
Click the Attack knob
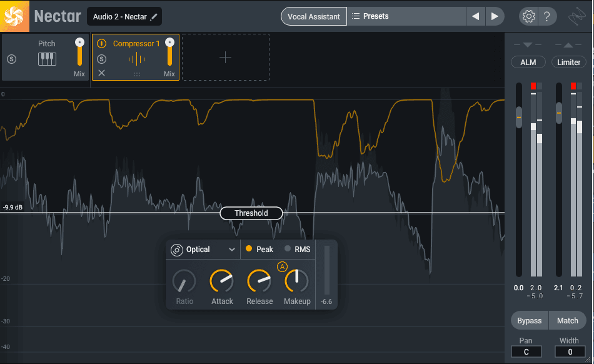(221, 281)
